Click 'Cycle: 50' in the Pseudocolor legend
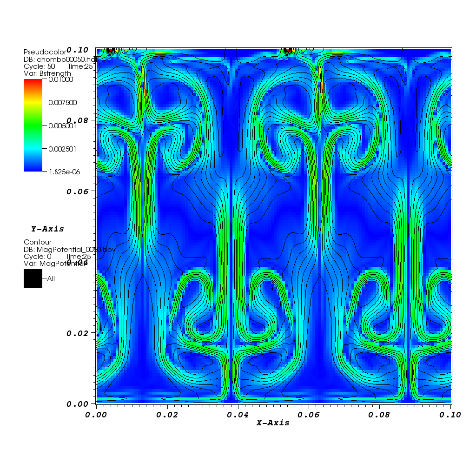Screen dimensions: 476x476 [40, 66]
